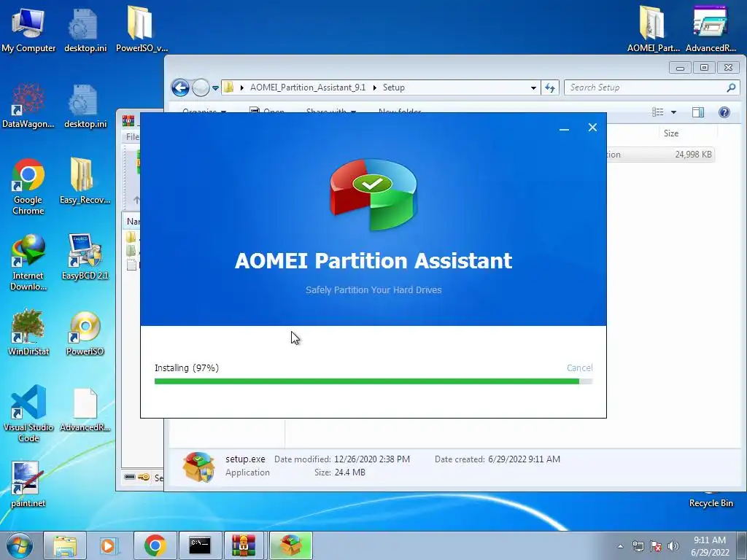Open Explorer help button
The width and height of the screenshot is (747, 560).
coord(724,112)
